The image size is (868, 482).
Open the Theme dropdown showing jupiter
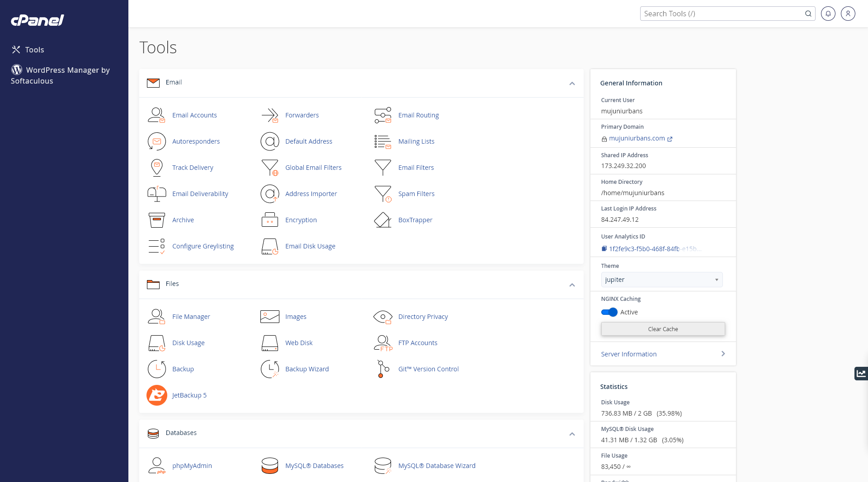[661, 280]
